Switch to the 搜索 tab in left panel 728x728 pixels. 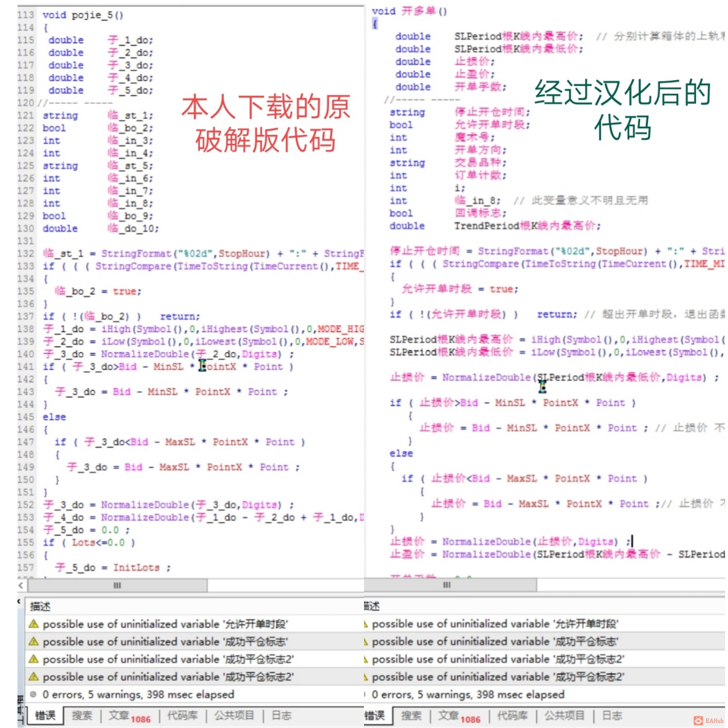[x=82, y=715]
